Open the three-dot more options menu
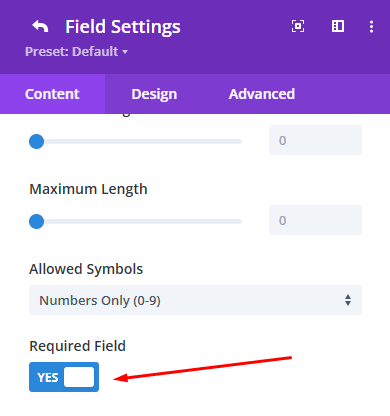The height and width of the screenshot is (416, 390). (x=371, y=26)
